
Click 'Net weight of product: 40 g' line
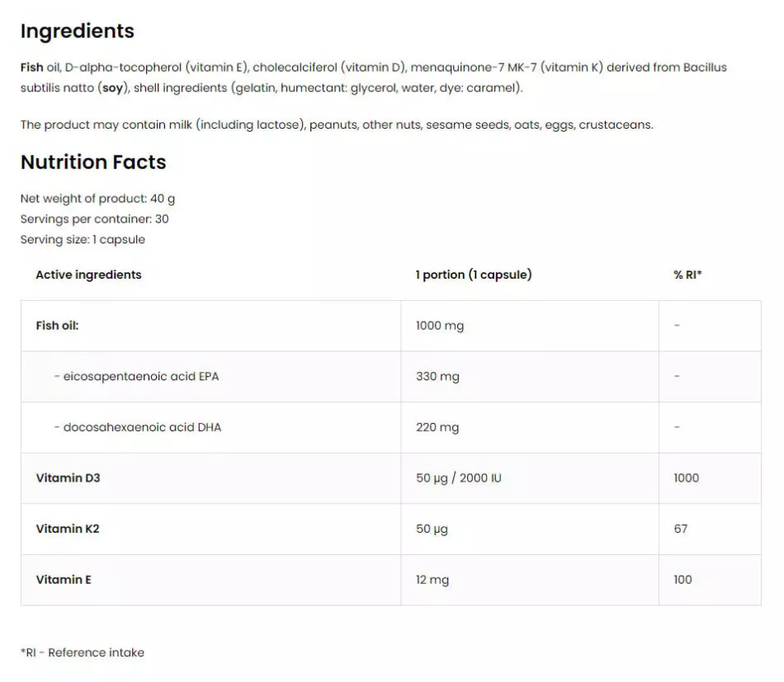point(97,199)
